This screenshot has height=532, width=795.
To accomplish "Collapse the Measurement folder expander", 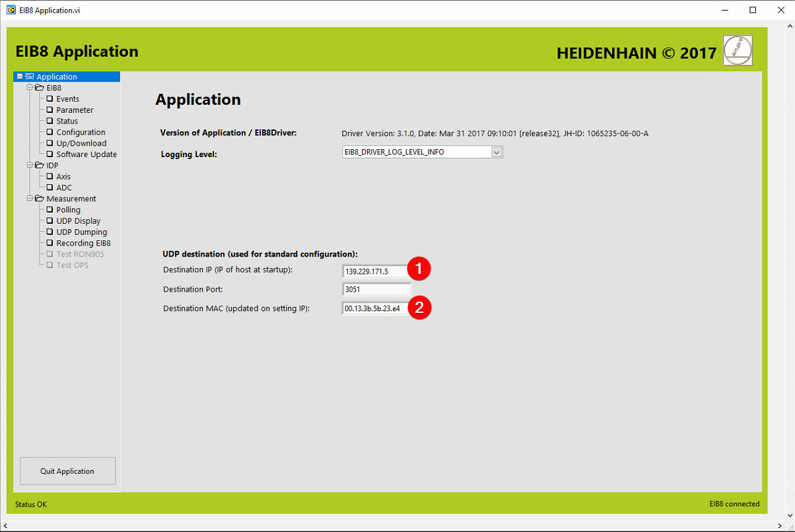I will 30,199.
